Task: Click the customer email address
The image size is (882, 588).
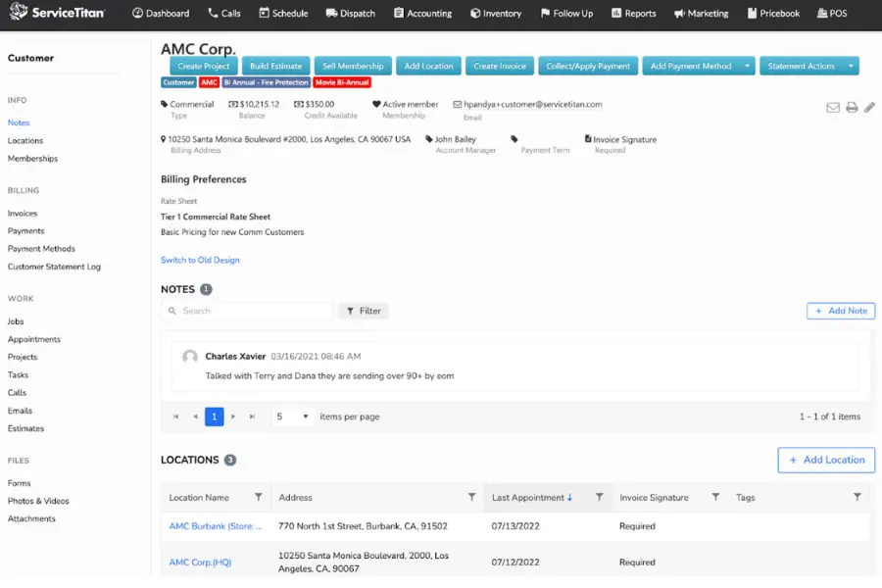Action: coord(533,104)
